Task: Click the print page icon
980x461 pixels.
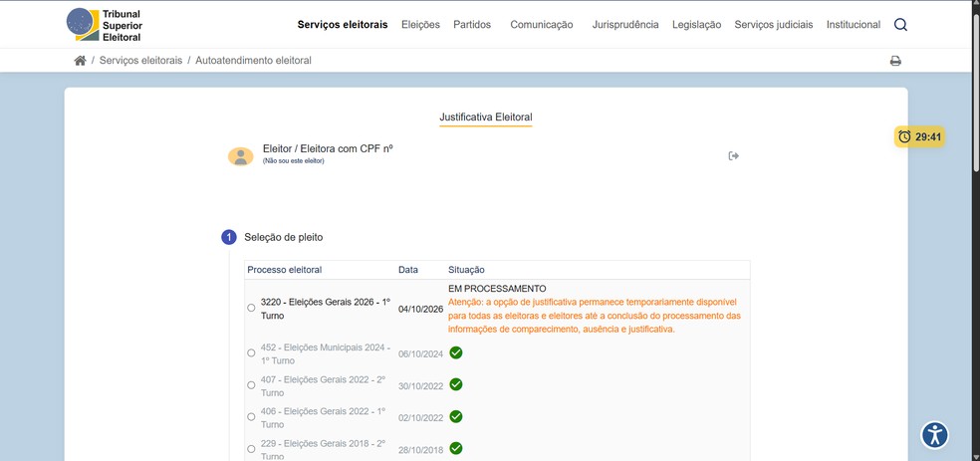Action: point(895,61)
